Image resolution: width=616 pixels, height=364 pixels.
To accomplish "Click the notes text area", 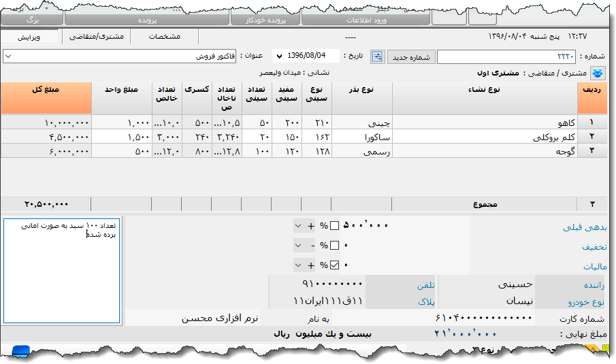I will point(62,271).
